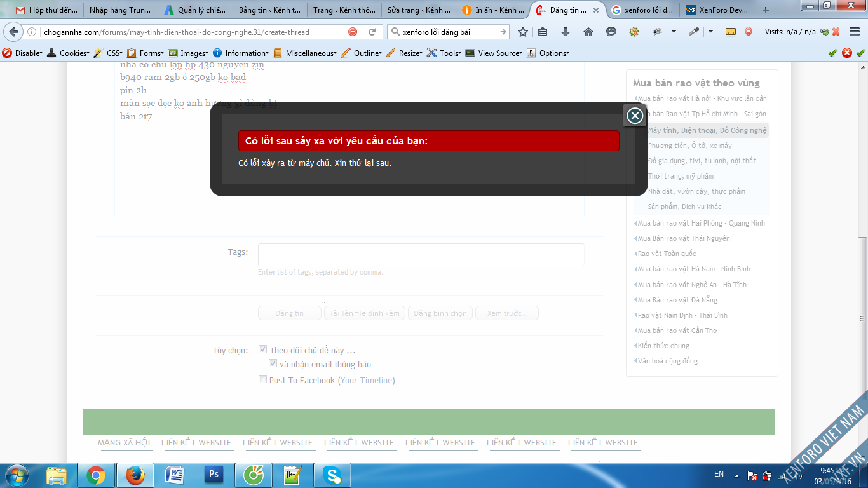Go to the Firefox home page icon
868x488 pixels.
588,32
